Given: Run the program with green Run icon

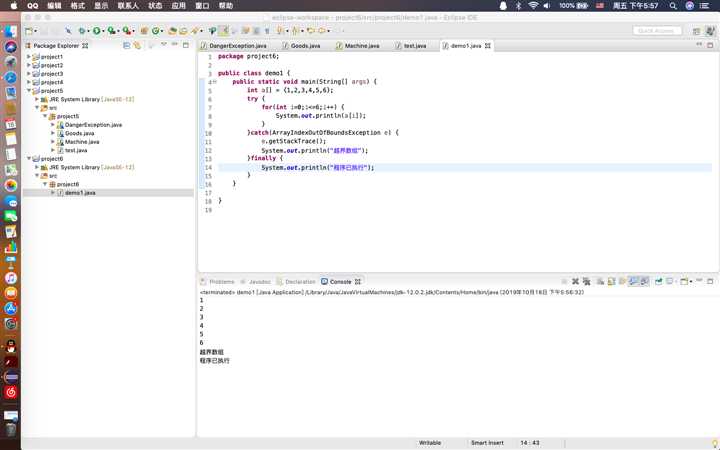Looking at the screenshot, I should [96, 31].
